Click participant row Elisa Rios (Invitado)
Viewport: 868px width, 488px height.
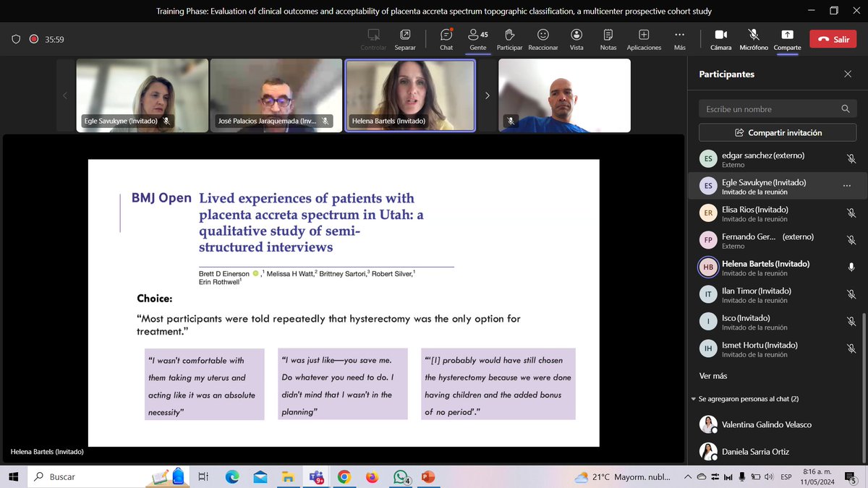tap(778, 213)
